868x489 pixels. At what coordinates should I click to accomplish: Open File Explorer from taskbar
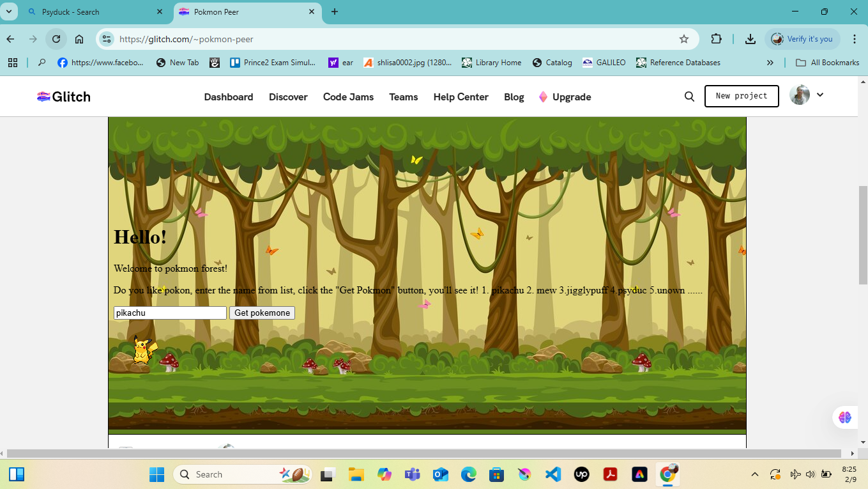click(356, 474)
